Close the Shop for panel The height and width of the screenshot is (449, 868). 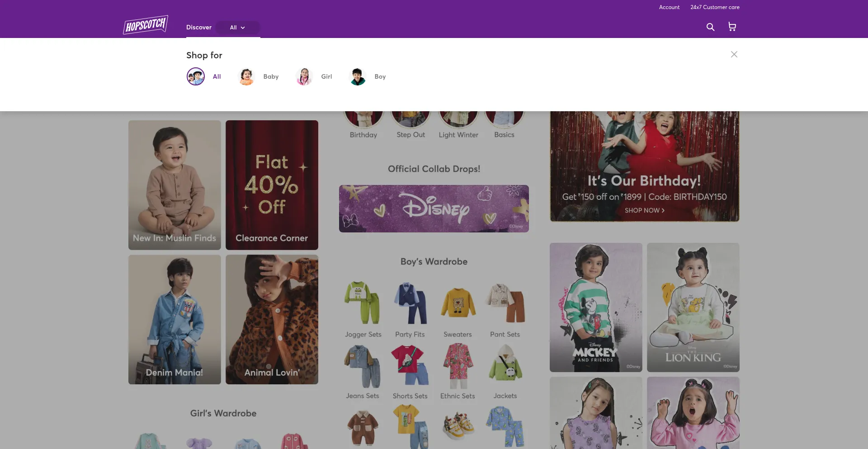coord(734,54)
